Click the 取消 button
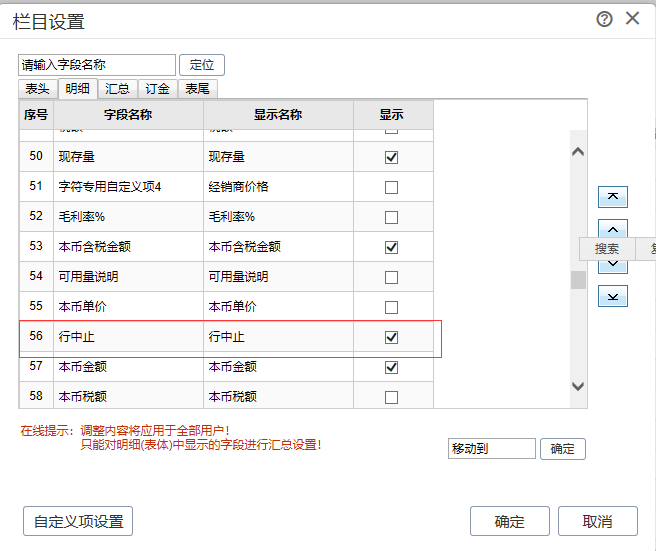Viewport: 656px width, 551px height. pyautogui.click(x=597, y=521)
